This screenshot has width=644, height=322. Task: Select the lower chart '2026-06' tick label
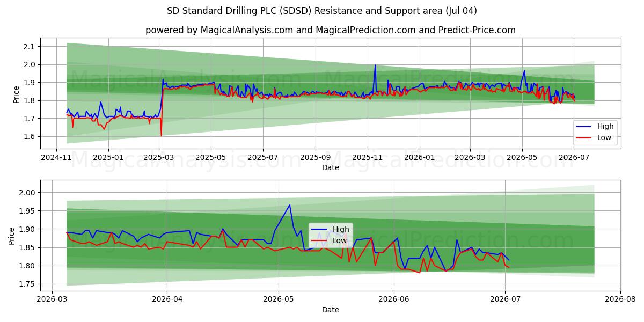(394, 300)
